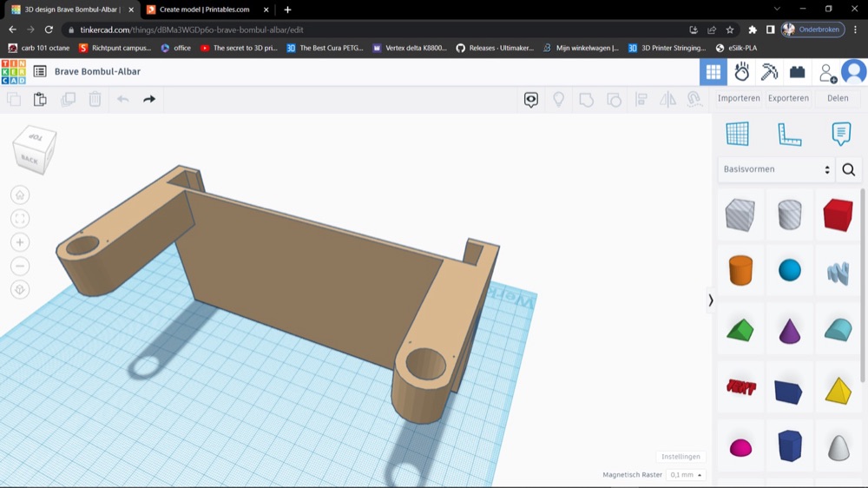Toggle orthographic perspective view button
Viewport: 868px width, 488px height.
(20, 290)
